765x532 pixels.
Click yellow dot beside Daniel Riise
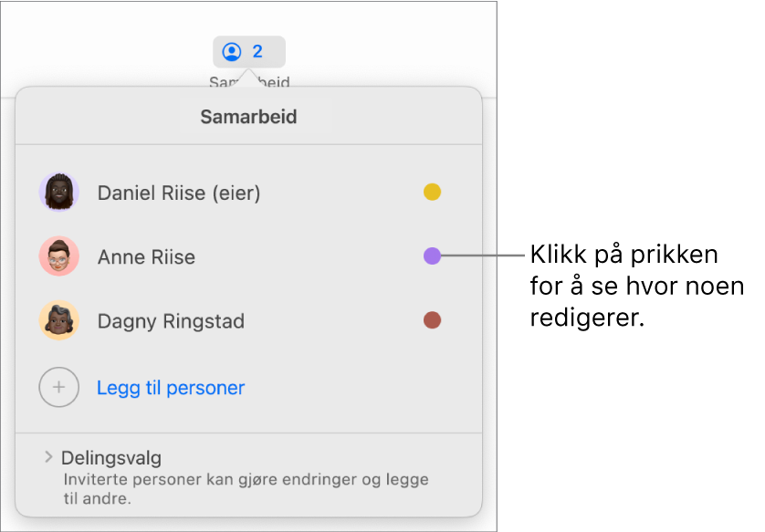tap(433, 192)
